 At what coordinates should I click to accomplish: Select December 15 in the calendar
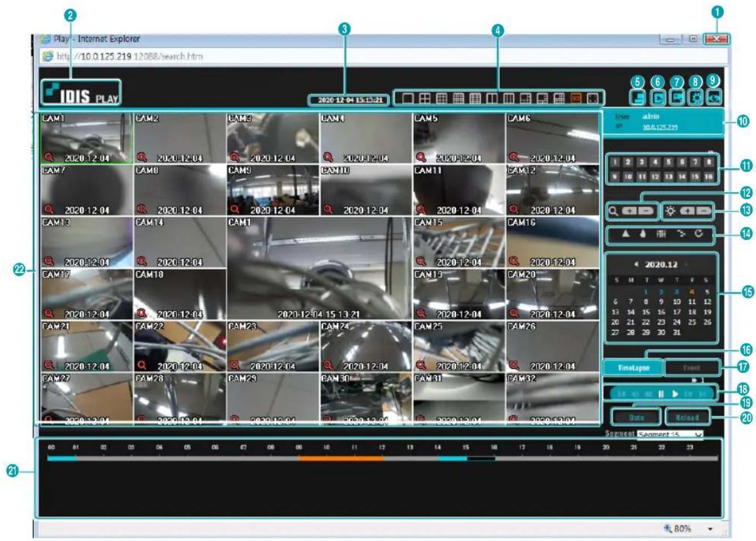(646, 312)
